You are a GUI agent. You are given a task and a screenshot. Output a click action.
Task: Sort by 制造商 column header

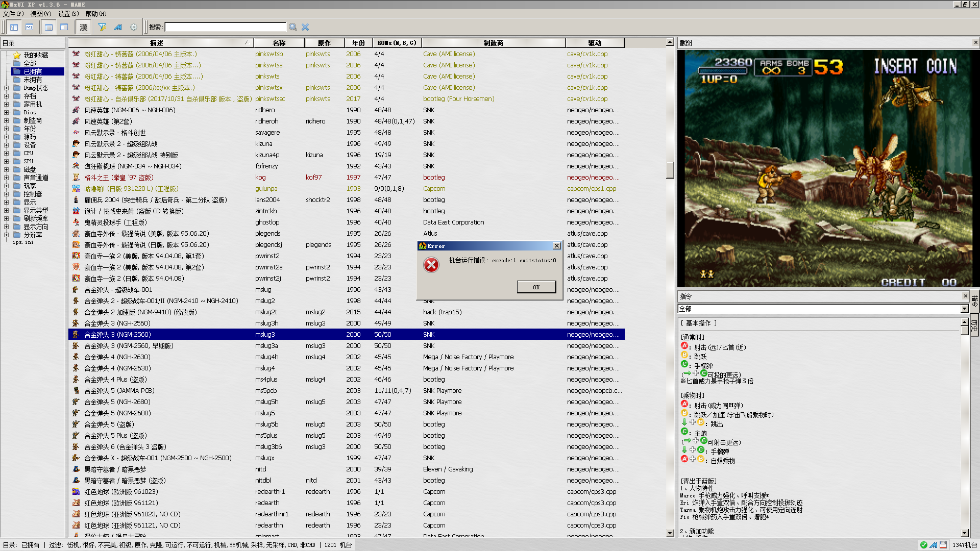click(x=494, y=43)
